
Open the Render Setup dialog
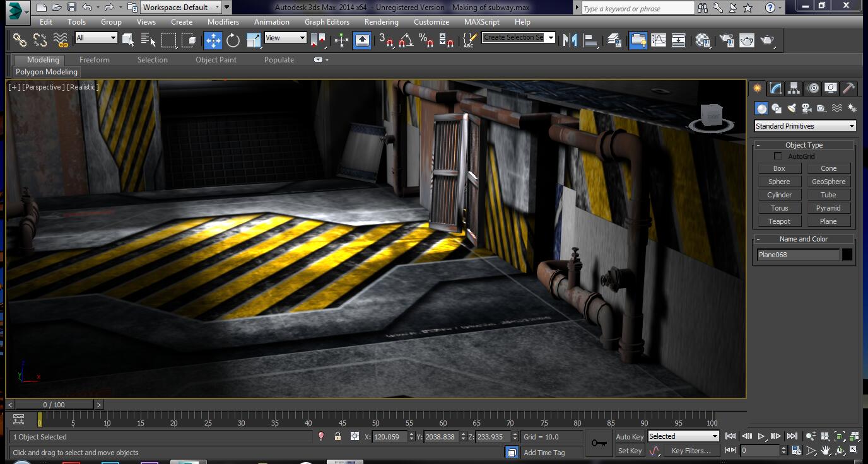726,40
